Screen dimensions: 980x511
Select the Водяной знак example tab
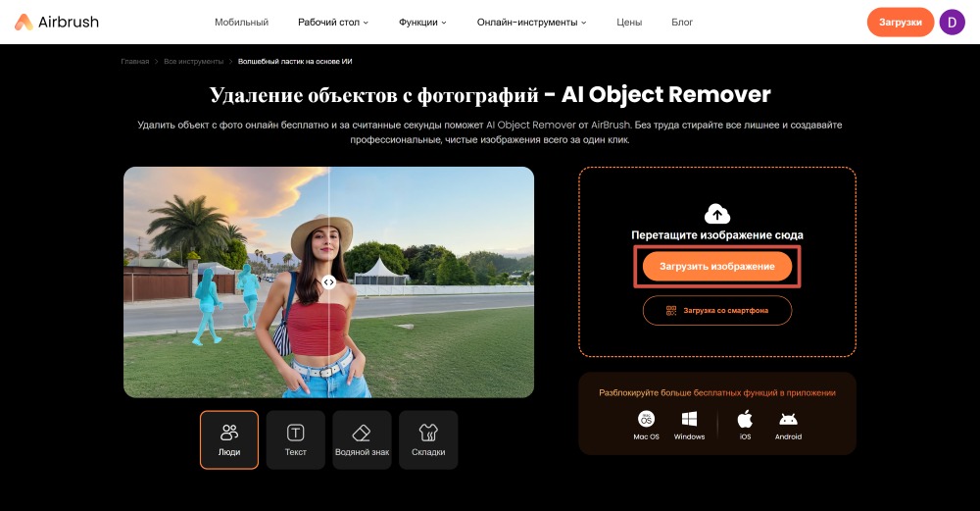pos(362,439)
